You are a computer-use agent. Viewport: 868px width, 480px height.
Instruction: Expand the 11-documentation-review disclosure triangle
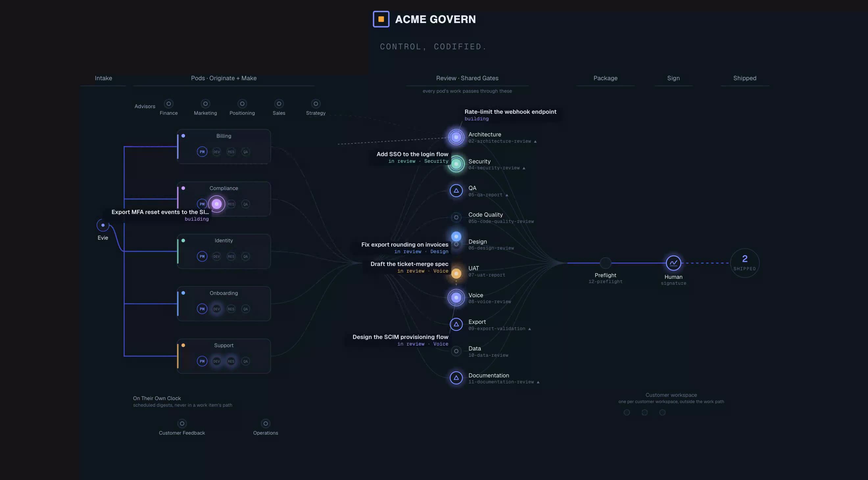click(538, 382)
